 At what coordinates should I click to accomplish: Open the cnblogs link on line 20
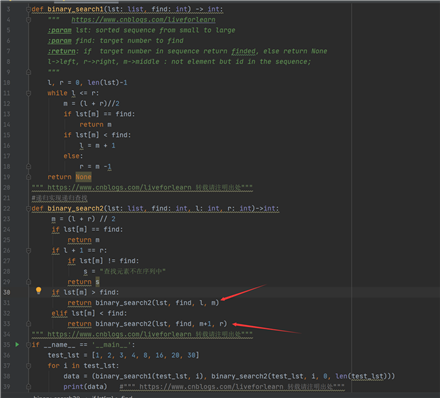tap(119, 187)
